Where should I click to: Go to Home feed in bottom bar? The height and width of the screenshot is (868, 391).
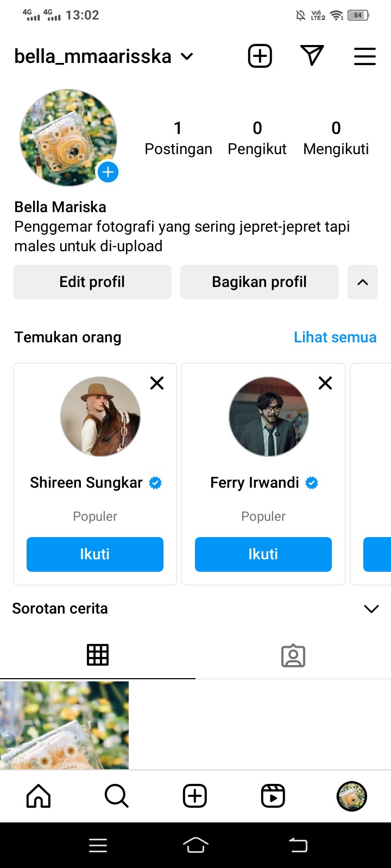point(39,796)
